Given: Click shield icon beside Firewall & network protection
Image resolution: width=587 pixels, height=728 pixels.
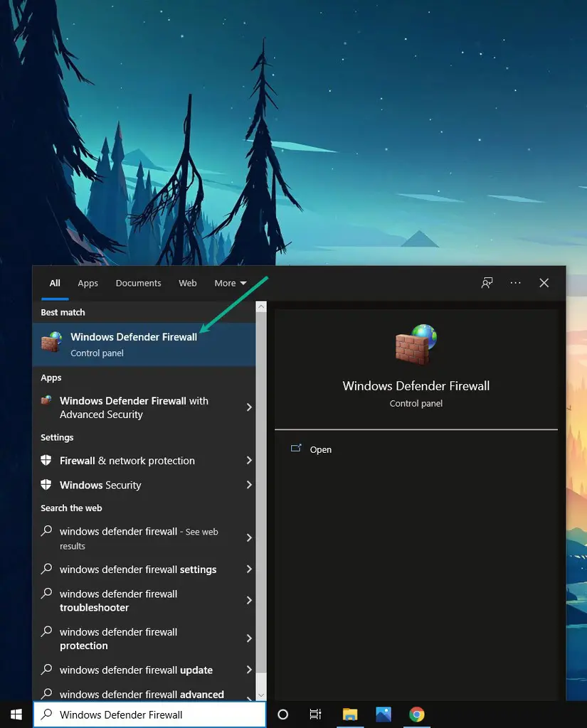Looking at the screenshot, I should (x=46, y=460).
